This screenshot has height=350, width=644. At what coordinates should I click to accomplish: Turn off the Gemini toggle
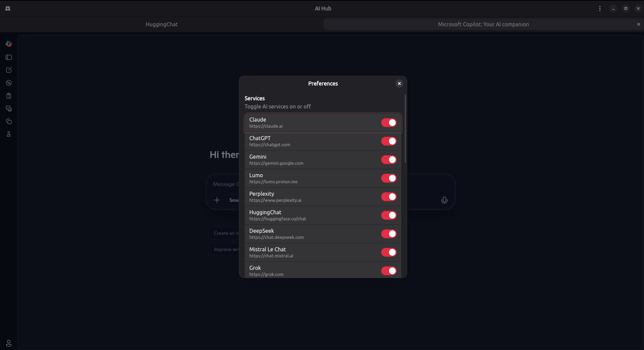click(x=389, y=160)
